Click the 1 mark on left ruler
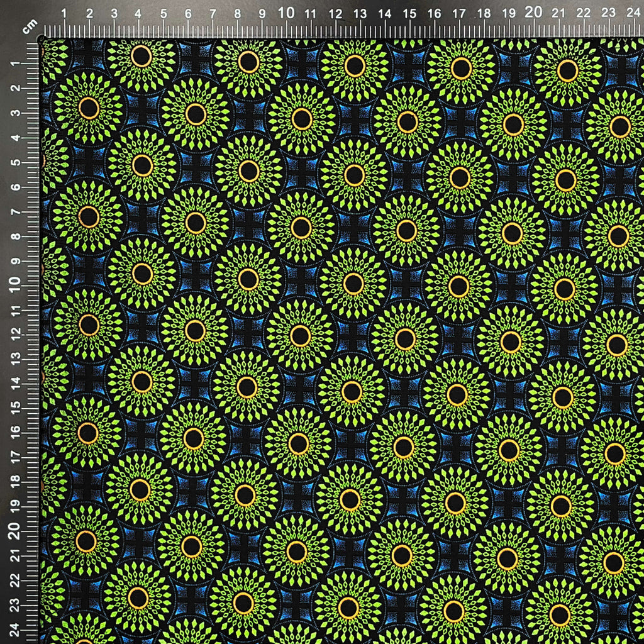The image size is (644, 644). [15, 64]
